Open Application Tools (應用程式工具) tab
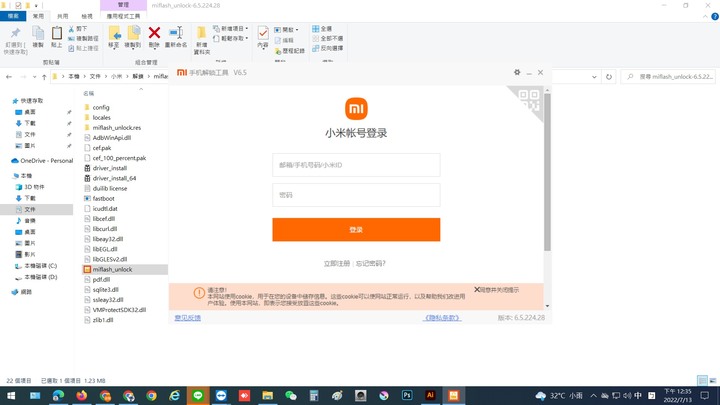This screenshot has height=405, width=720. point(124,16)
